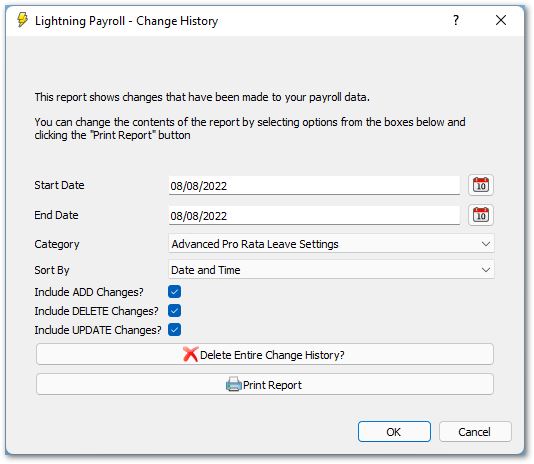Click the Sort By label
The image size is (534, 464).
point(52,270)
